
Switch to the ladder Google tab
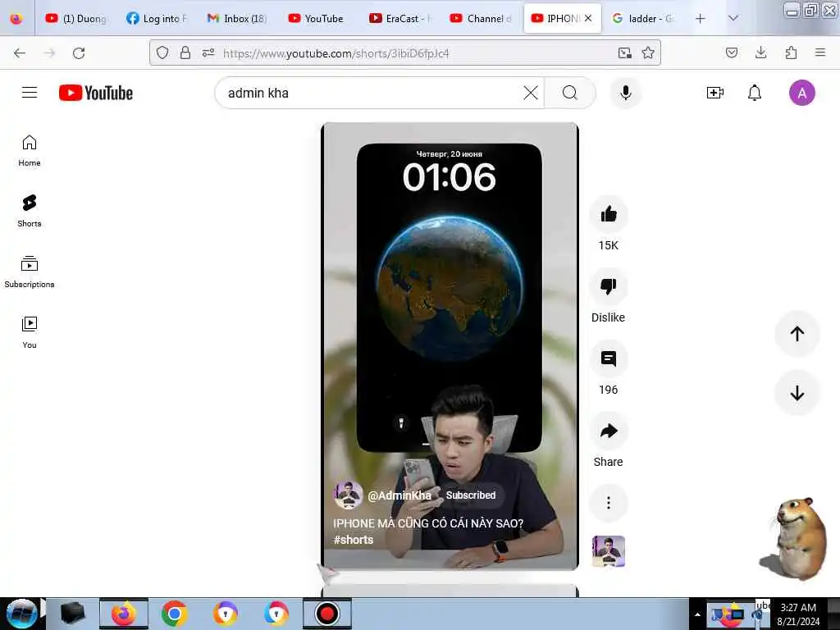(x=643, y=18)
